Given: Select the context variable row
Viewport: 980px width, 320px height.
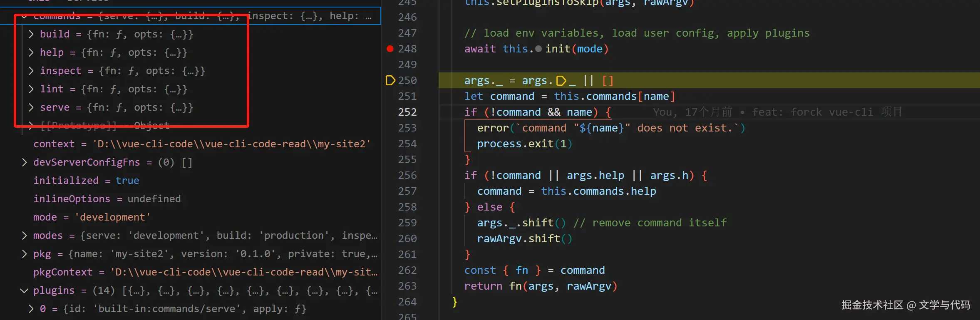Looking at the screenshot, I should pos(191,144).
